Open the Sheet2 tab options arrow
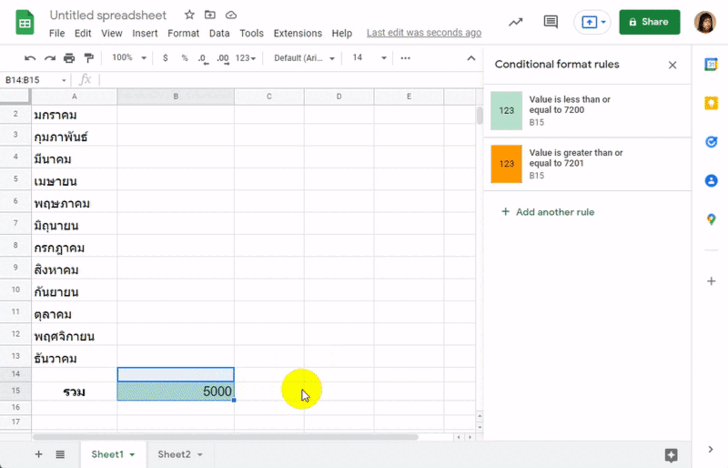The width and height of the screenshot is (728, 468). click(x=200, y=455)
